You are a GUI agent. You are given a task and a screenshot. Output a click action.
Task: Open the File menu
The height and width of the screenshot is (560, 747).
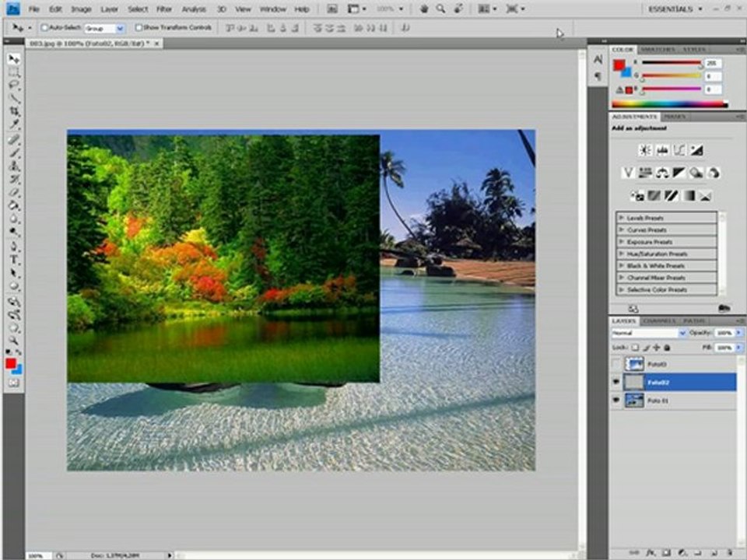pyautogui.click(x=33, y=9)
